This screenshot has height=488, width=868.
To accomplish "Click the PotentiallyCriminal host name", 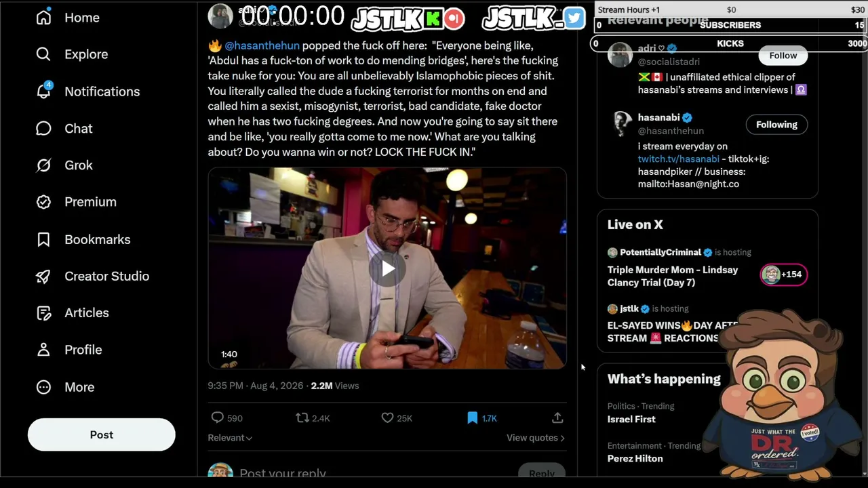I will [660, 252].
